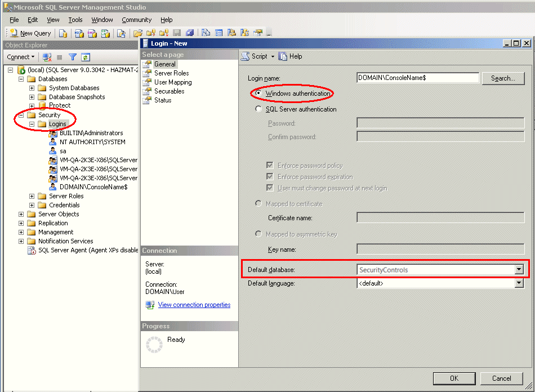Viewport: 535px width, 392px height.
Task: Show the Summary page toolbar icon
Action: pyautogui.click(x=219, y=33)
